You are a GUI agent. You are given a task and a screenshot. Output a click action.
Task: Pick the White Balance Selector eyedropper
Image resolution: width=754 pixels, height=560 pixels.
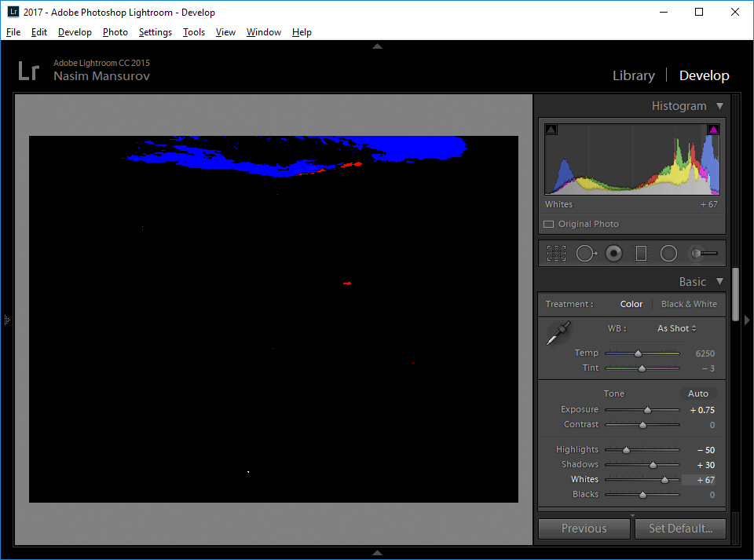click(x=558, y=333)
